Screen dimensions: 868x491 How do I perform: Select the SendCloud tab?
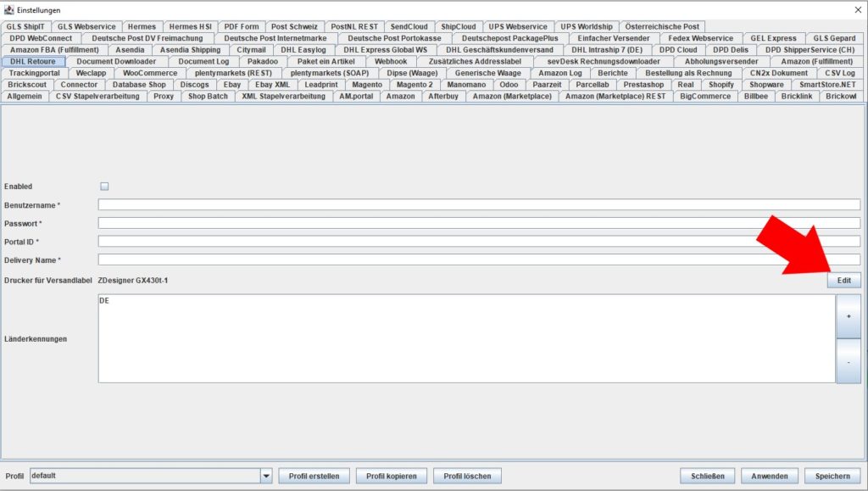409,26
